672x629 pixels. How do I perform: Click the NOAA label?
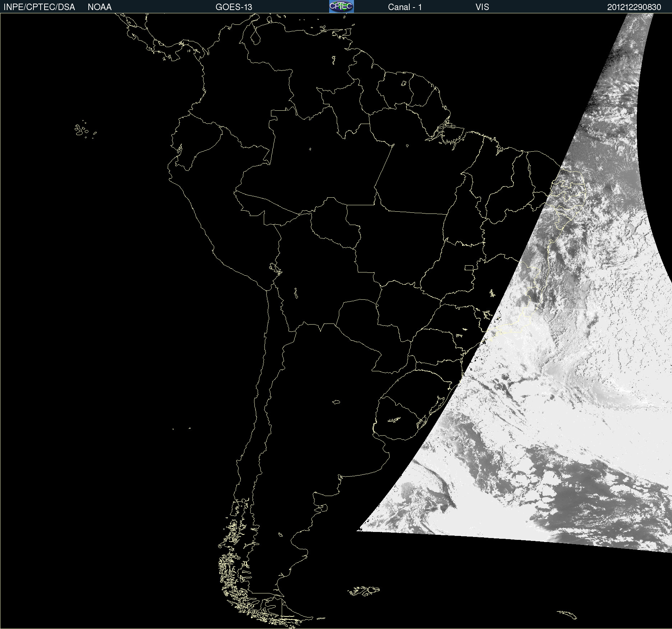[x=100, y=7]
